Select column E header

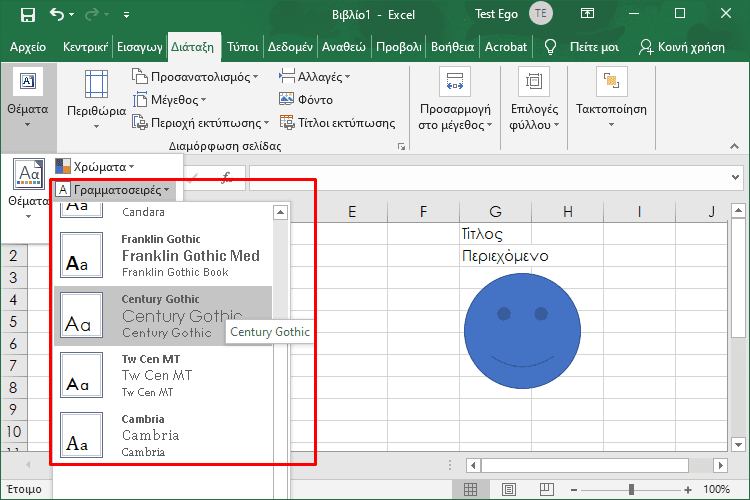point(352,211)
